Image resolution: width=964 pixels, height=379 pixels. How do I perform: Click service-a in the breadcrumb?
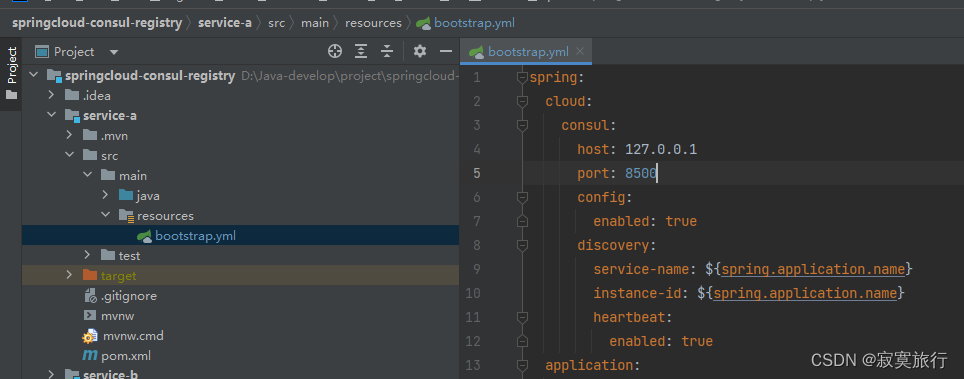[224, 23]
